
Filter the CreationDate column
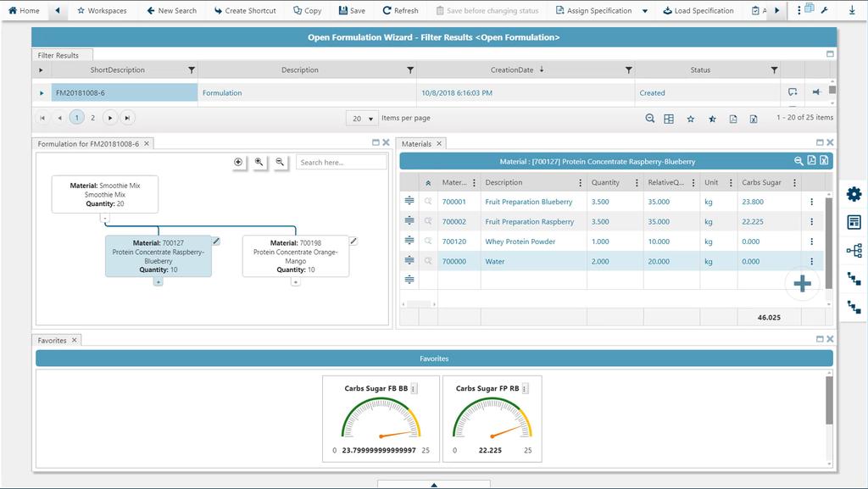tap(628, 70)
